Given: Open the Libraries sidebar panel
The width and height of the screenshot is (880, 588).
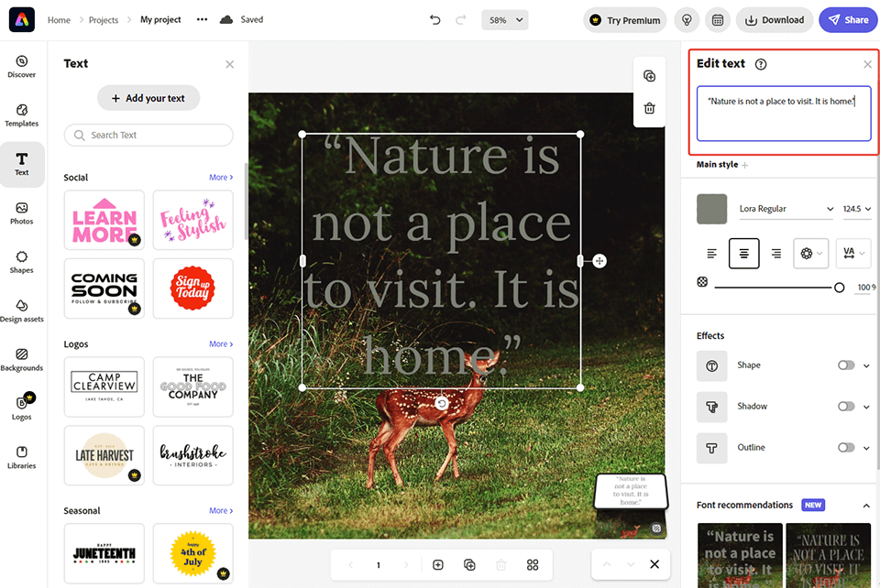Looking at the screenshot, I should coord(21,457).
